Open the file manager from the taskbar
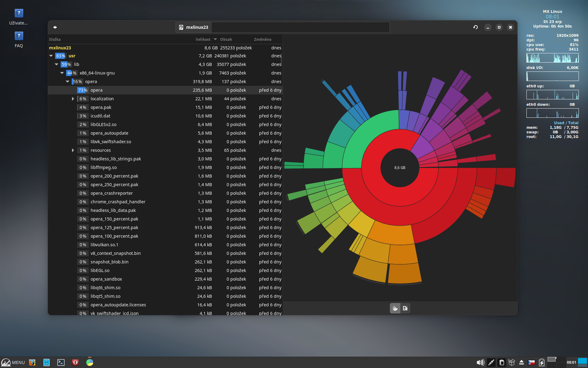Screen dimensions: 588x368 [47, 362]
